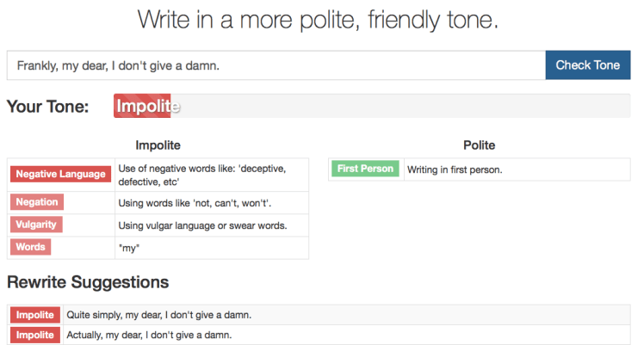Click the Rewrite Suggestions heading
Screen dimensions: 644x345
88,282
